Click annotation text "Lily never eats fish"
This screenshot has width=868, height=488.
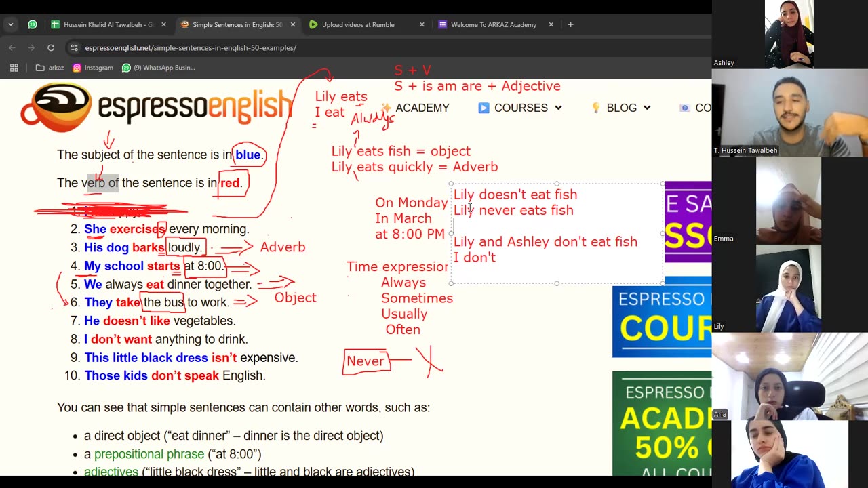pyautogui.click(x=513, y=210)
